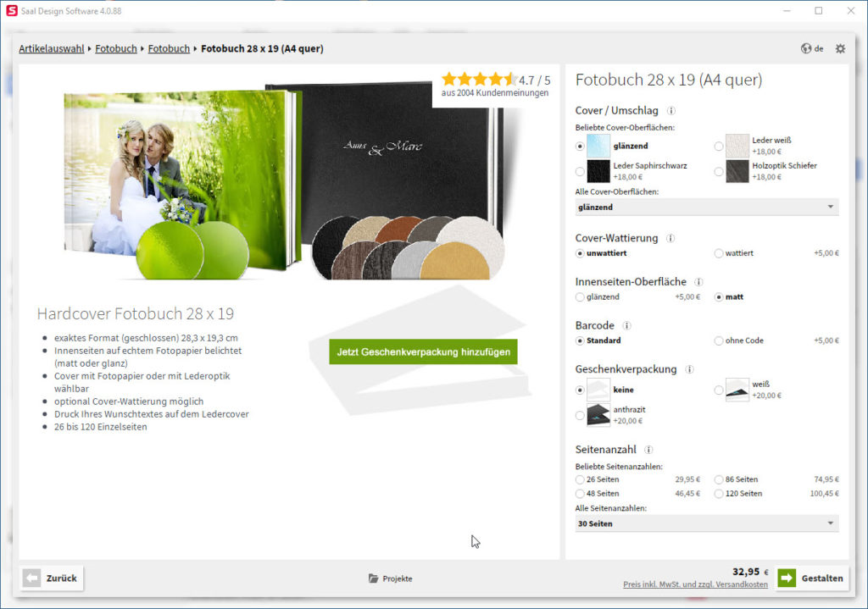Screen dimensions: 868x609
Task: Click '26 bis 120 Einzelseiten' bullet
Action: click(101, 427)
